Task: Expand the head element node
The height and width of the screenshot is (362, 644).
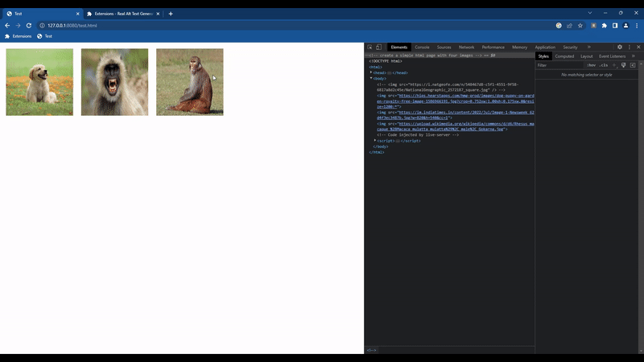Action: click(371, 72)
